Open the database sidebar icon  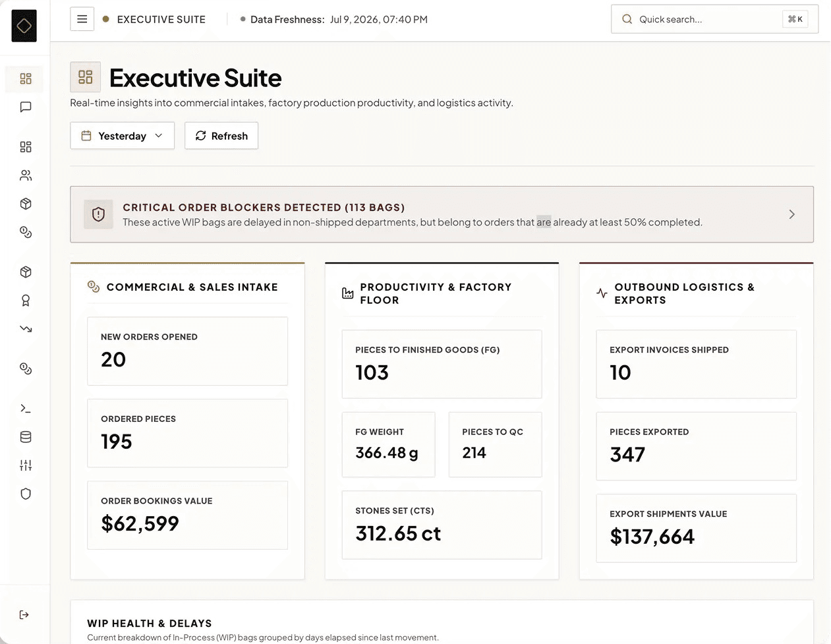26,437
